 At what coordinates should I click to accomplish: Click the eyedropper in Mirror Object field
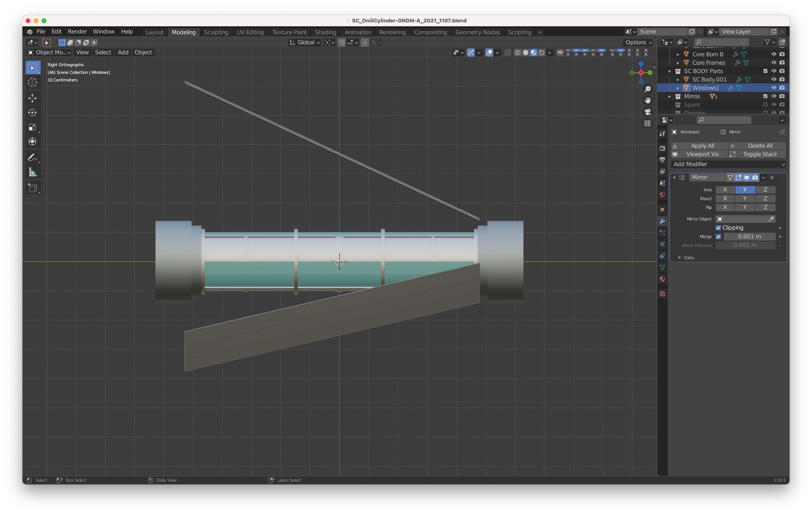(x=771, y=219)
